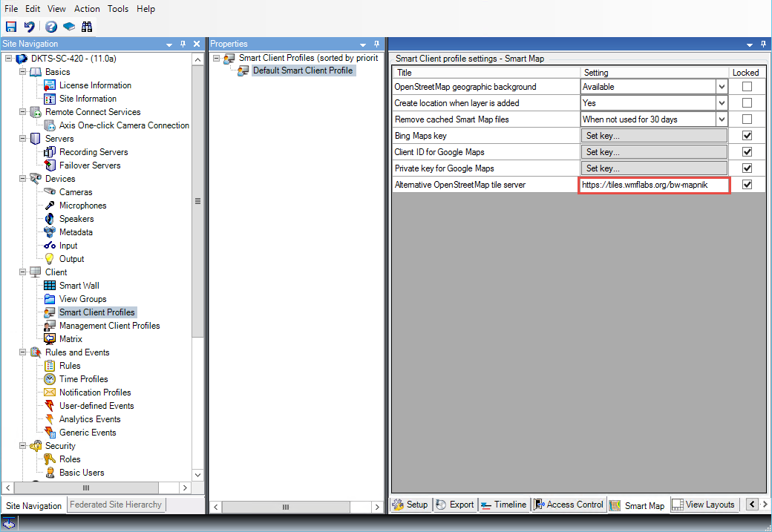The height and width of the screenshot is (532, 772).
Task: Uncheck Locked for Alternative OpenStreetMap tile server
Action: pos(747,185)
